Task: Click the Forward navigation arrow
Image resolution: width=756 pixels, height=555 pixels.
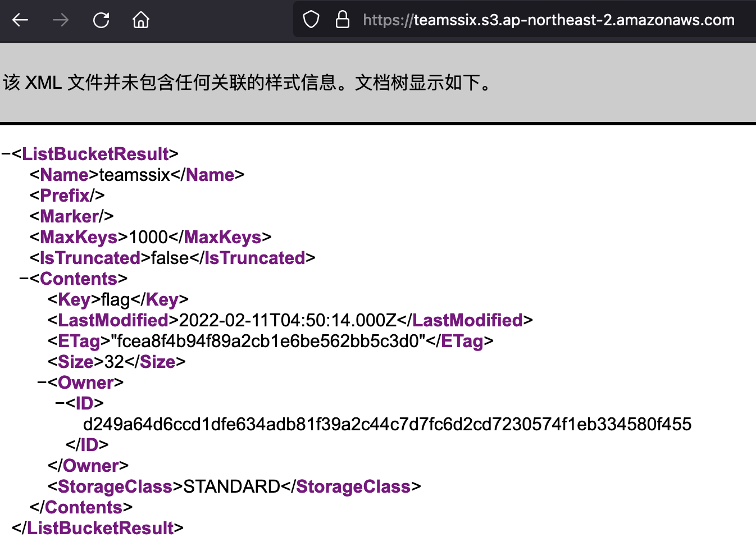Action: [x=61, y=20]
